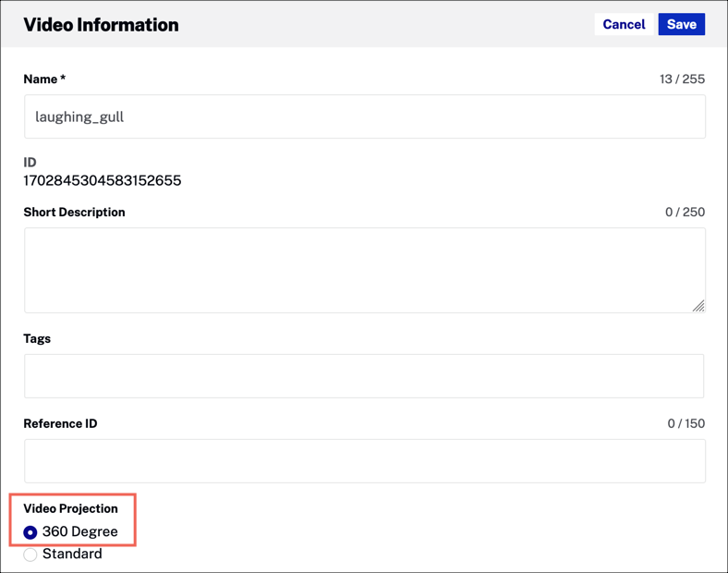Click the 0 / 150 reference ID counter

point(686,424)
